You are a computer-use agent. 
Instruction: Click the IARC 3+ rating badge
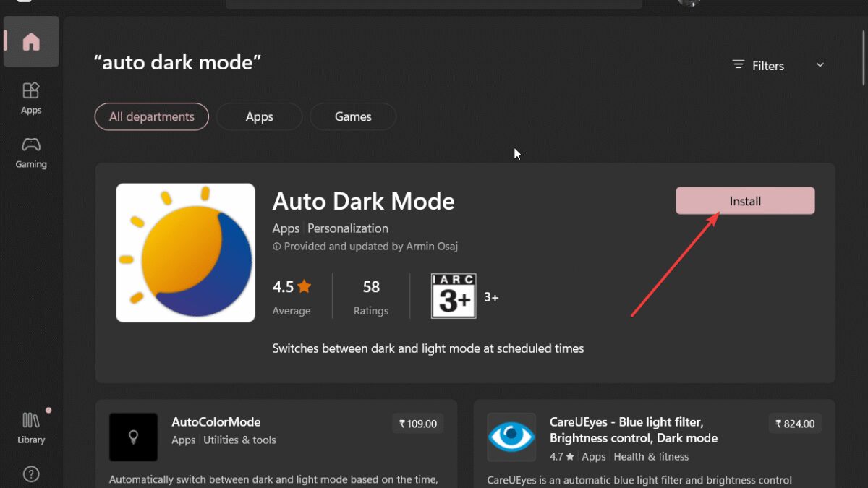pyautogui.click(x=454, y=296)
